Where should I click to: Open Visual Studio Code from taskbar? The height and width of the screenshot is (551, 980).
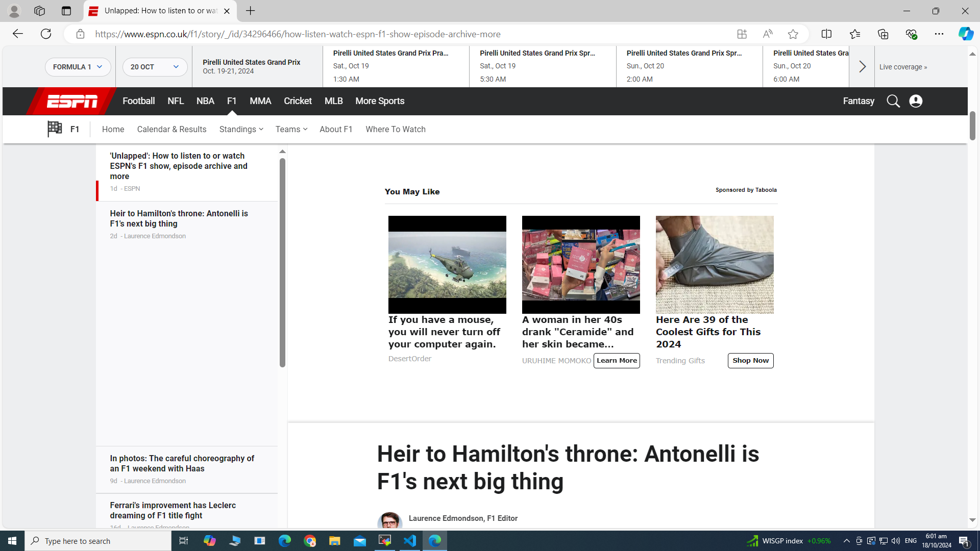pyautogui.click(x=410, y=541)
